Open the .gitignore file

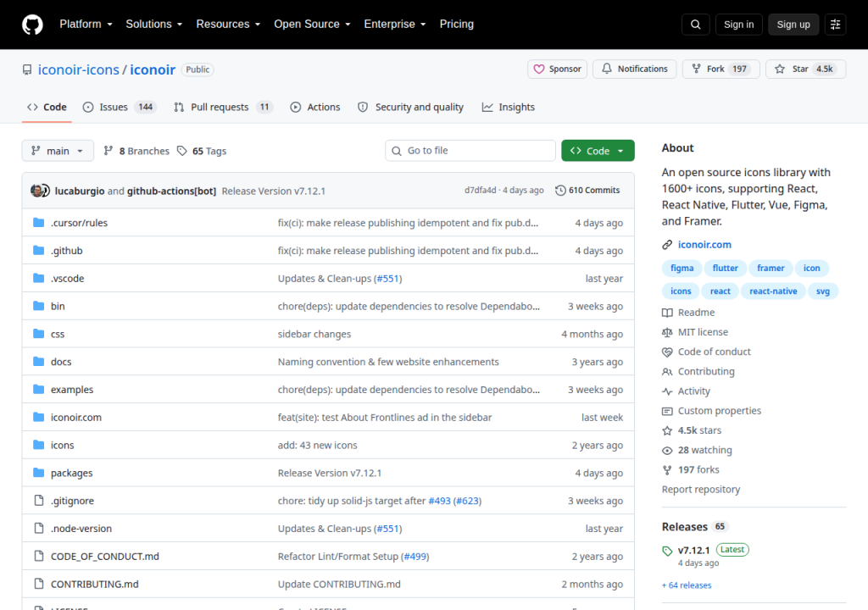click(72, 501)
